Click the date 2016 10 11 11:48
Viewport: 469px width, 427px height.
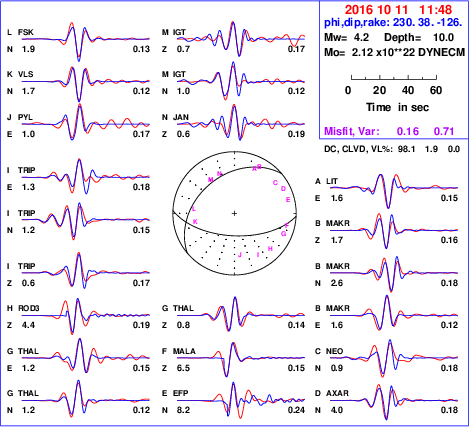point(398,10)
